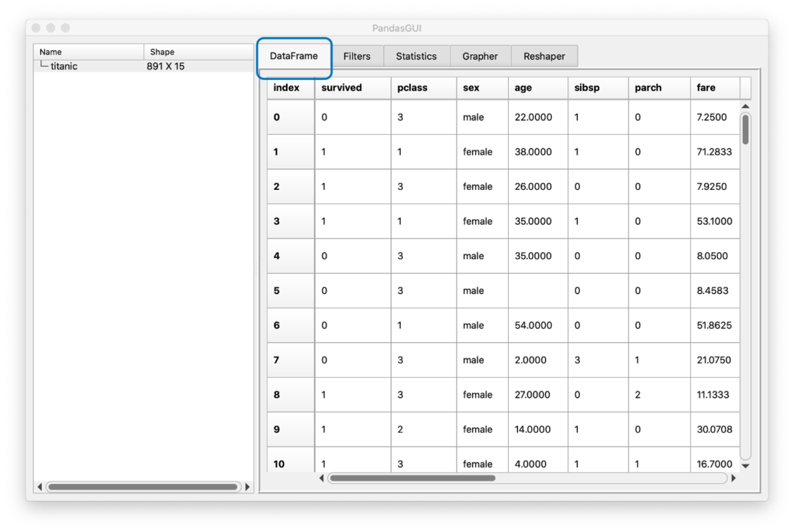Switch to the Filters tab

tap(357, 56)
